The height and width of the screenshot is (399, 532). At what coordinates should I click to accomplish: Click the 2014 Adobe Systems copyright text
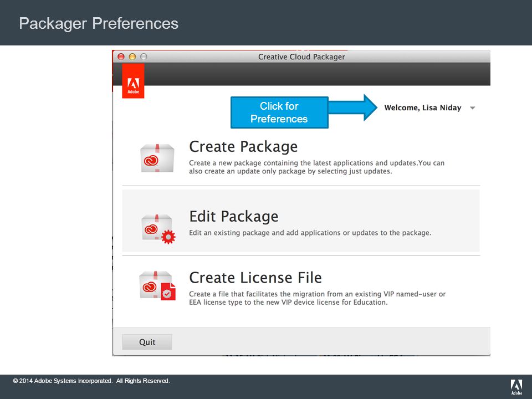coord(91,381)
